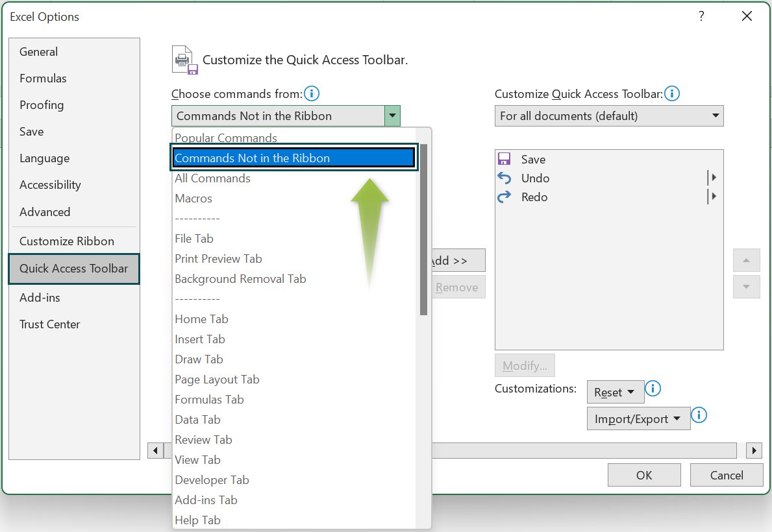Expand the Redo split arrow on the right
Screen dimensions: 772x532
tap(712, 197)
